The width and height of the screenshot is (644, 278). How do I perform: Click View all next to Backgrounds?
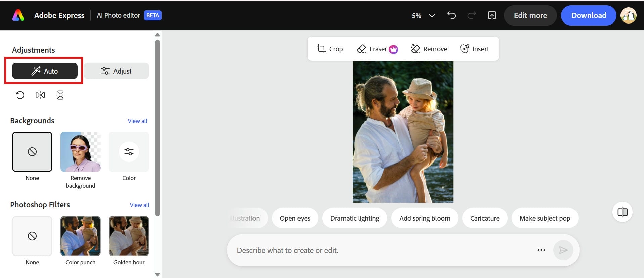137,121
